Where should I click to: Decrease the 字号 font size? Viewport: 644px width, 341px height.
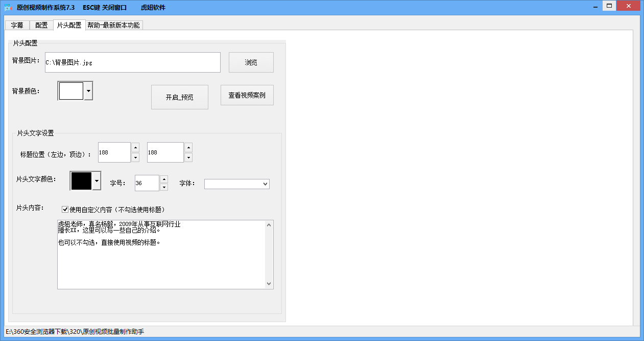tap(164, 187)
